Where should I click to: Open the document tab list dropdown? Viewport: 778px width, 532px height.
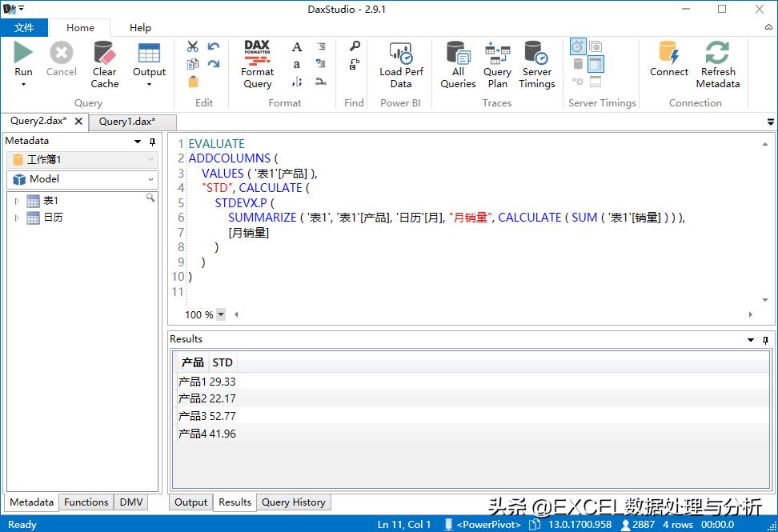(x=770, y=122)
